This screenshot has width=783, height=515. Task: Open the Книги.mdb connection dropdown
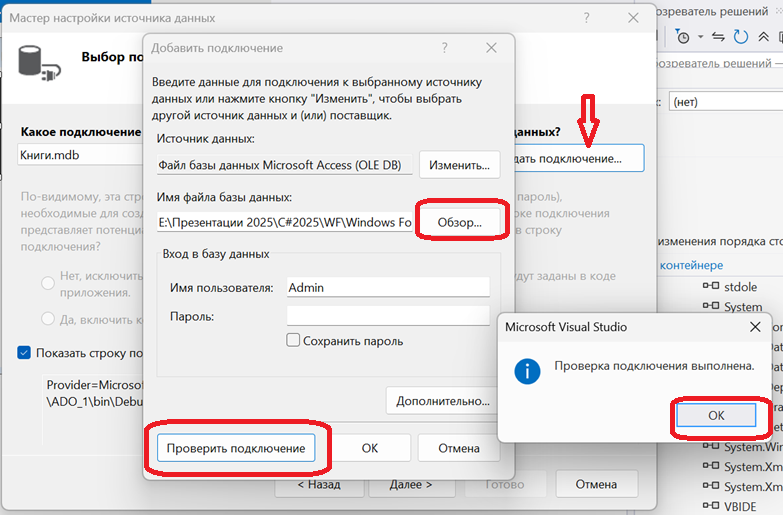(80, 155)
